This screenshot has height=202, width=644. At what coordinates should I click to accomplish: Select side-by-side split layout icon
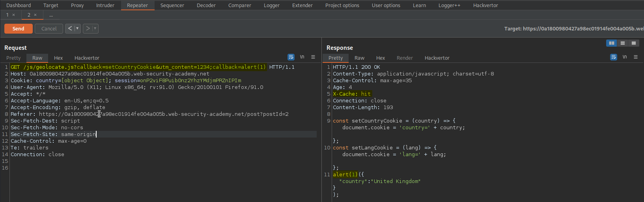point(612,43)
